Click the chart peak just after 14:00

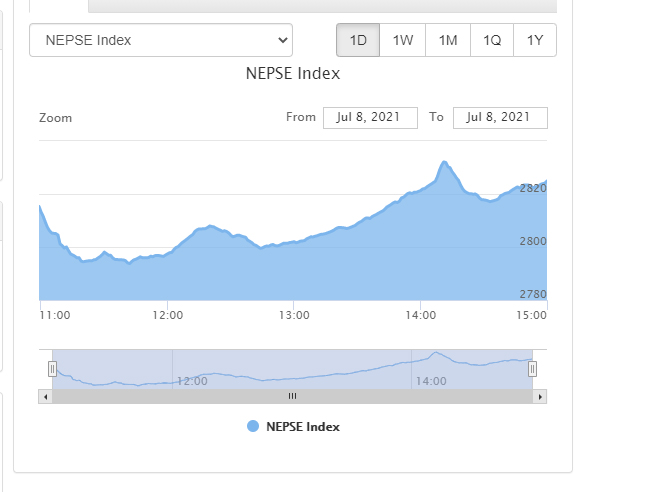tap(443, 162)
